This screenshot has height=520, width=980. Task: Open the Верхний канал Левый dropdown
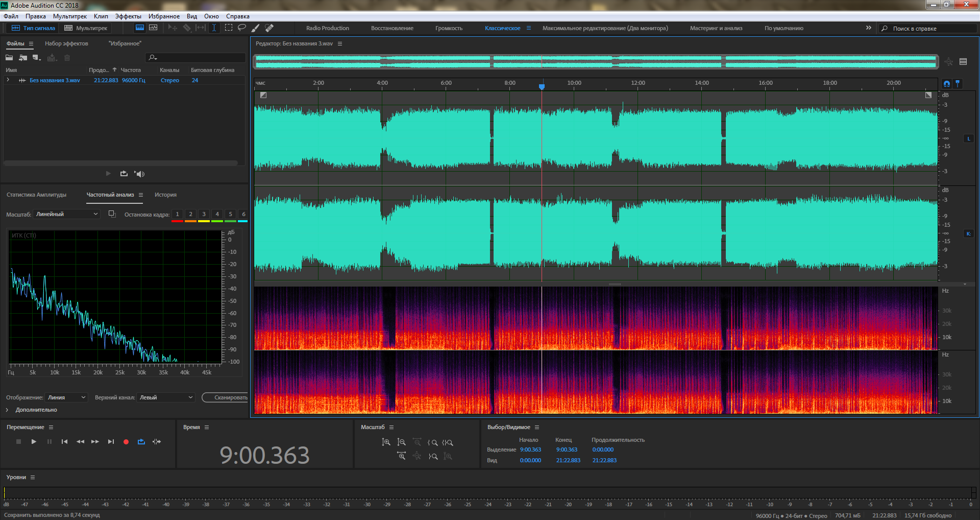click(166, 397)
